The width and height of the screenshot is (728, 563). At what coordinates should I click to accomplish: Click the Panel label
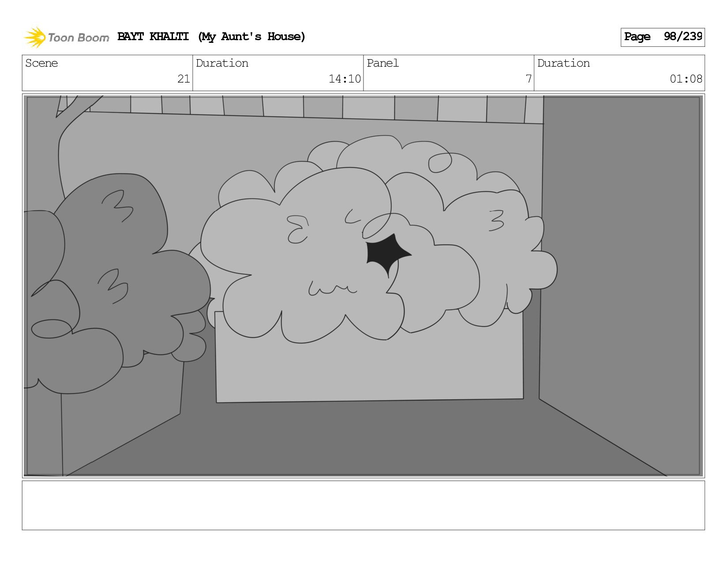(x=383, y=63)
